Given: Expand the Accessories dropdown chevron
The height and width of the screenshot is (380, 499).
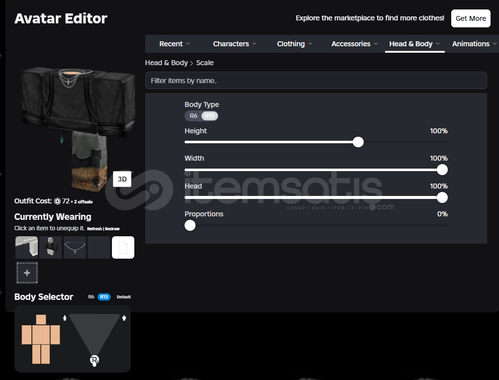Looking at the screenshot, I should pyautogui.click(x=376, y=44).
